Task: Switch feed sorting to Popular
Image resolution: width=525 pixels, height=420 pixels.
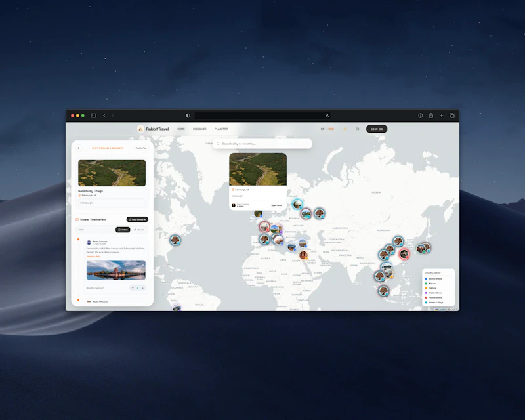Action: pyautogui.click(x=139, y=230)
